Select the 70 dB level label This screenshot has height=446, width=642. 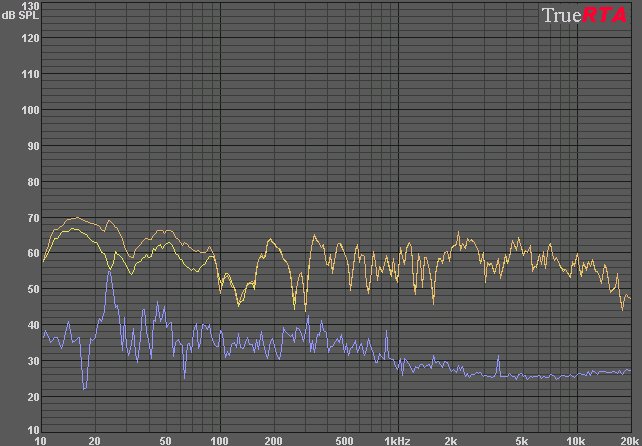(x=32, y=218)
